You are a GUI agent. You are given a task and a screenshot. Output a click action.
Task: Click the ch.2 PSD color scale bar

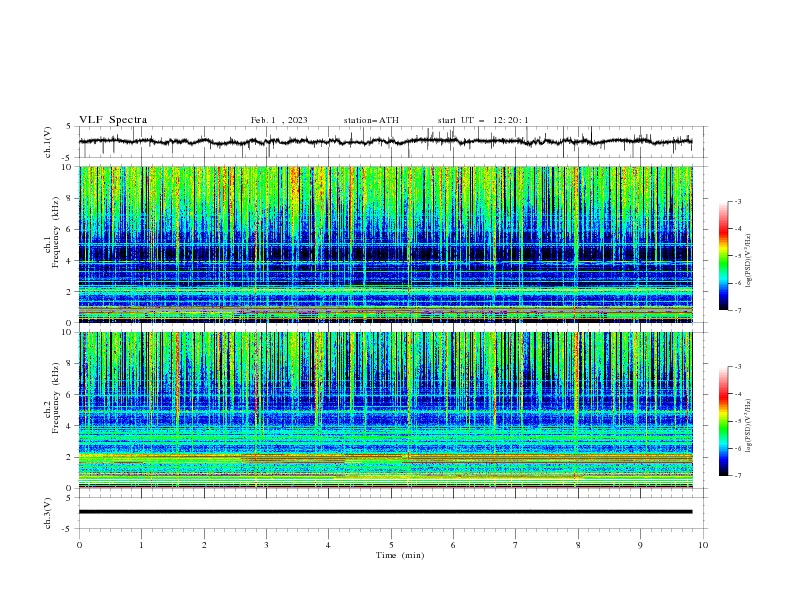(723, 421)
